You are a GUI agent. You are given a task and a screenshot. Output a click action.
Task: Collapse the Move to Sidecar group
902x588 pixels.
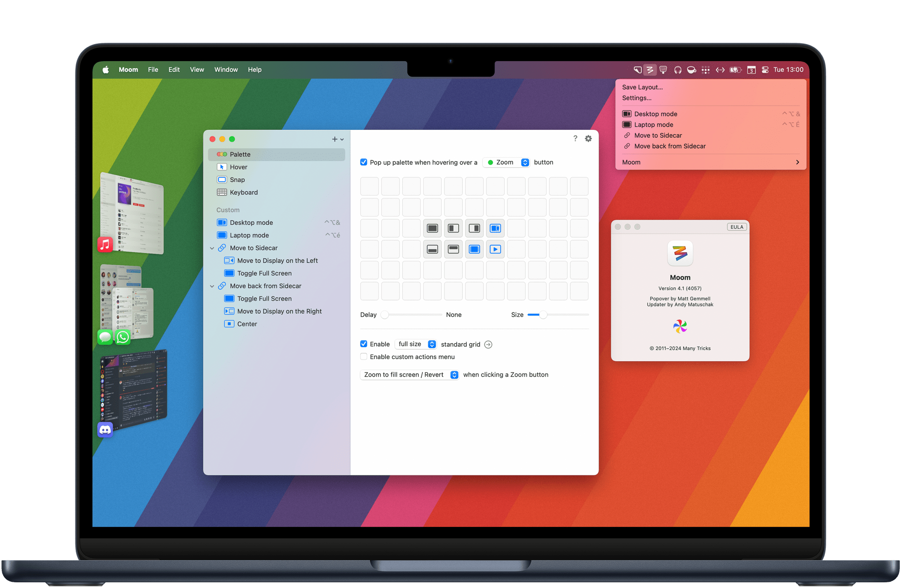coord(212,248)
